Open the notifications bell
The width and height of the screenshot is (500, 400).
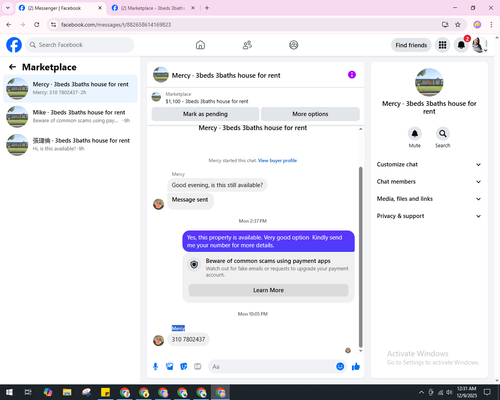pos(461,45)
